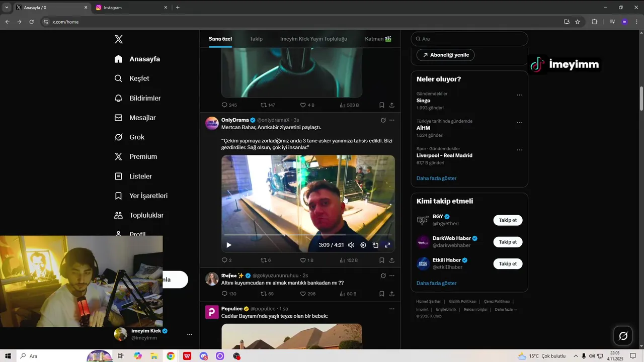This screenshot has width=644, height=362.
Task: Click the X logo in the sidebar
Action: pos(118,39)
